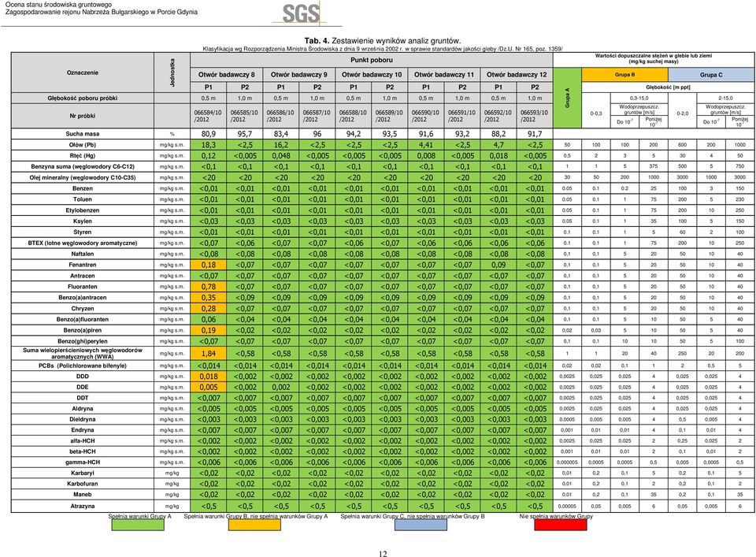Click the Fenantren value 0,09
The height and width of the screenshot is (557, 756).
click(498, 265)
